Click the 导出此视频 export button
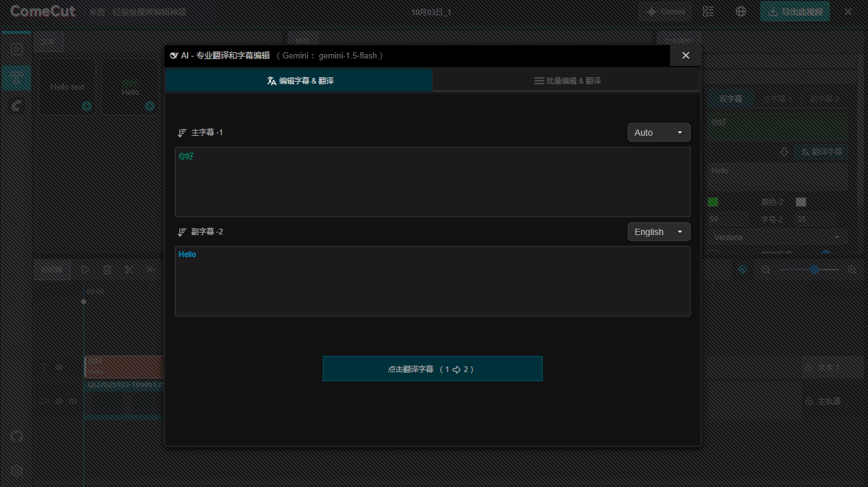This screenshot has width=868, height=487. 795,11
